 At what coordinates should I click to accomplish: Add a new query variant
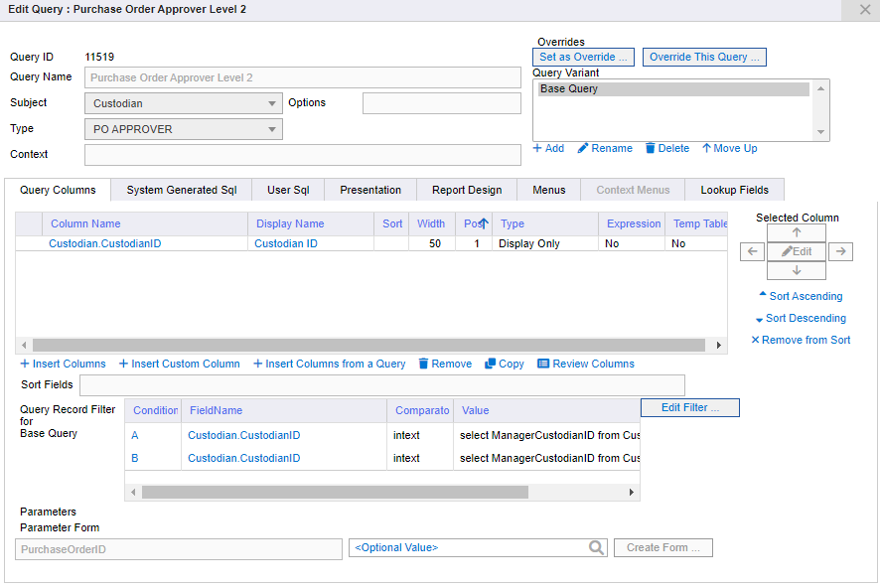548,148
